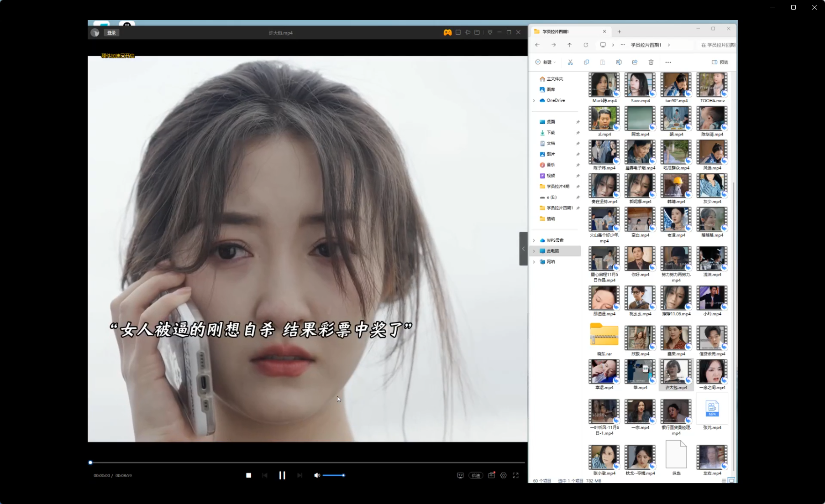The height and width of the screenshot is (504, 825).
Task: Delete selected file using trash icon
Action: [651, 62]
